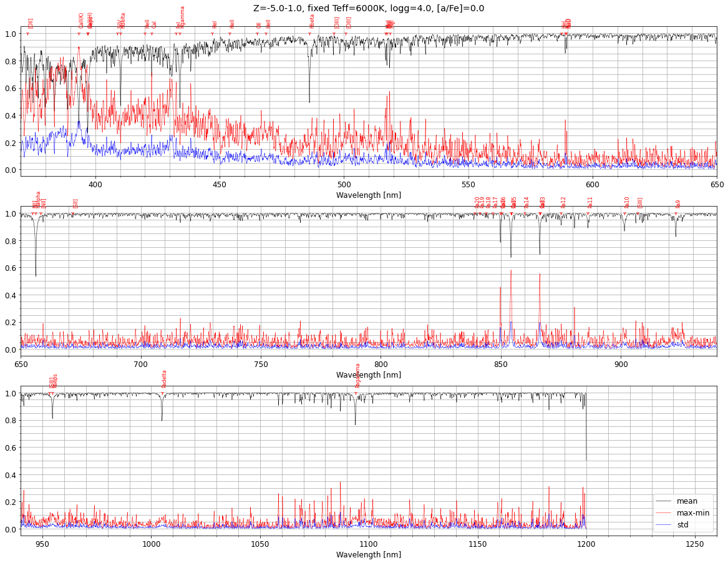Click the 500 tick label on top axis
Viewport: 728px width, 563px height.
(344, 185)
